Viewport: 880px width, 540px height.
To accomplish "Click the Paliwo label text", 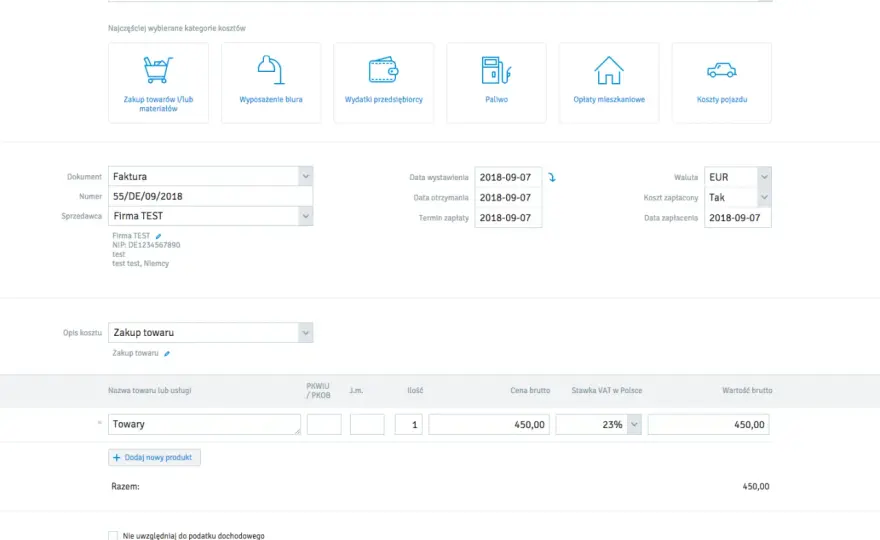I will [496, 99].
